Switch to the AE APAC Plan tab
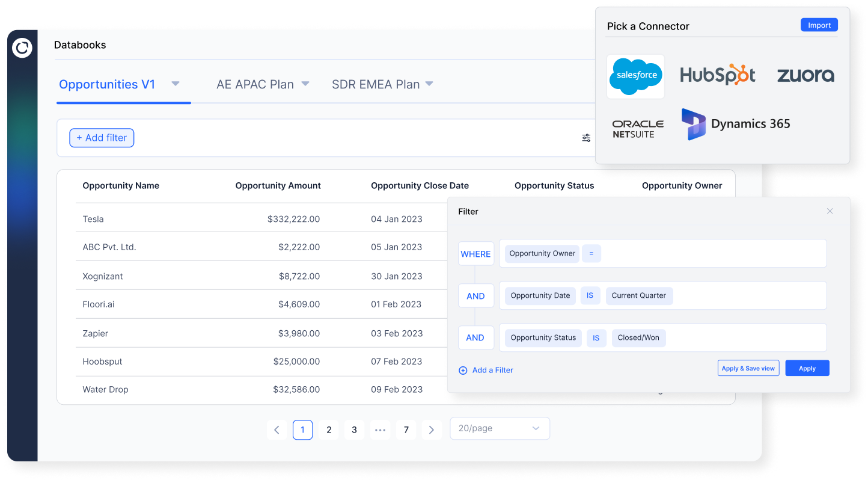Screen dimensions: 868x480 [255, 84]
